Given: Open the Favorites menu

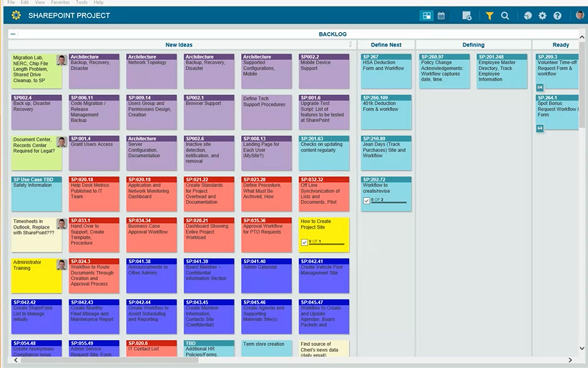Looking at the screenshot, I should [60, 2].
